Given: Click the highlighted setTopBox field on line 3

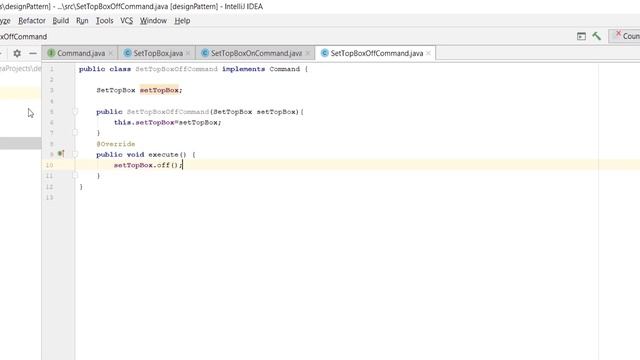Looking at the screenshot, I should [159, 90].
